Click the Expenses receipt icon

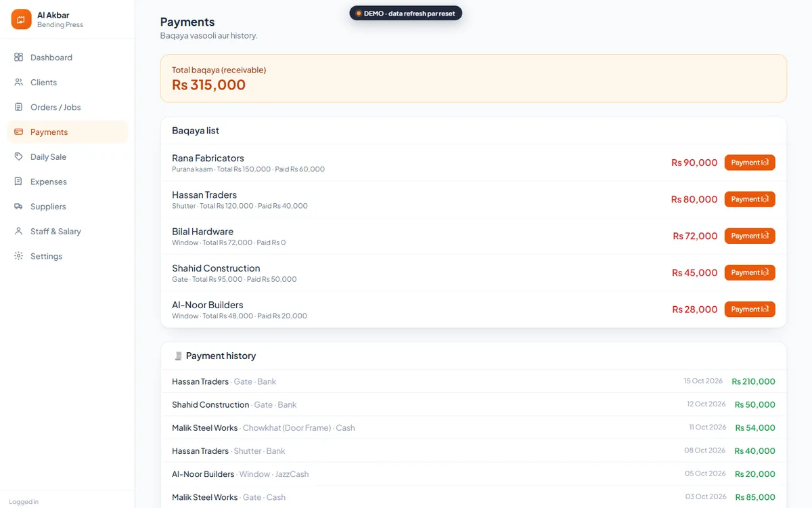click(18, 182)
